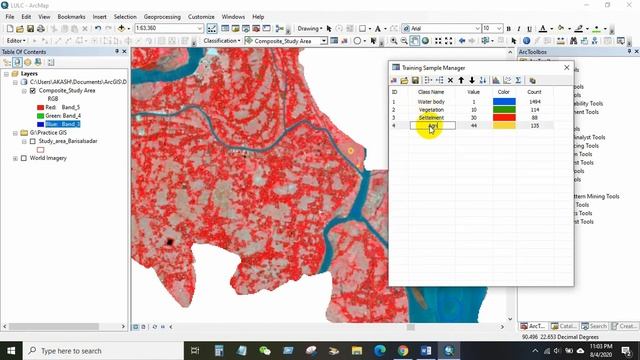Click the Windows Start button
The image size is (640, 360).
tap(11, 351)
